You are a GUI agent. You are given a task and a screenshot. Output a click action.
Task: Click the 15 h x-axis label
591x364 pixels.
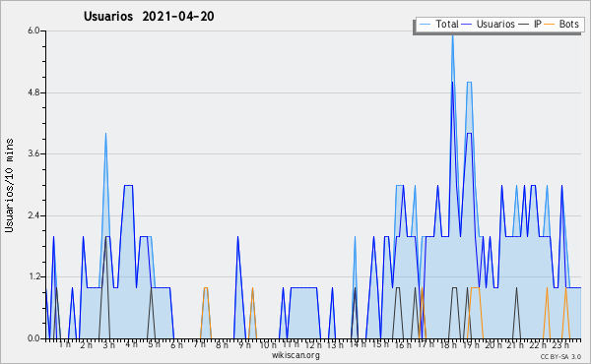pos(380,344)
